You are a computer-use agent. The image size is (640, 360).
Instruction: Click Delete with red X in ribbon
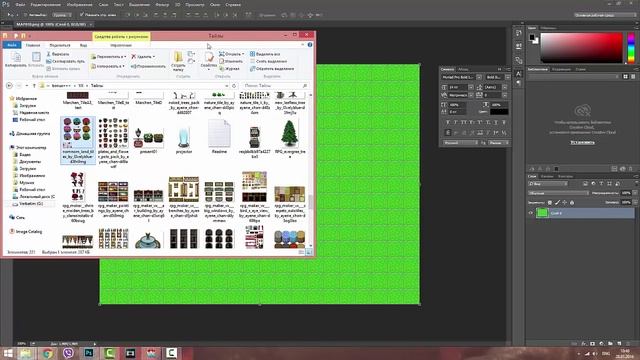(x=143, y=56)
